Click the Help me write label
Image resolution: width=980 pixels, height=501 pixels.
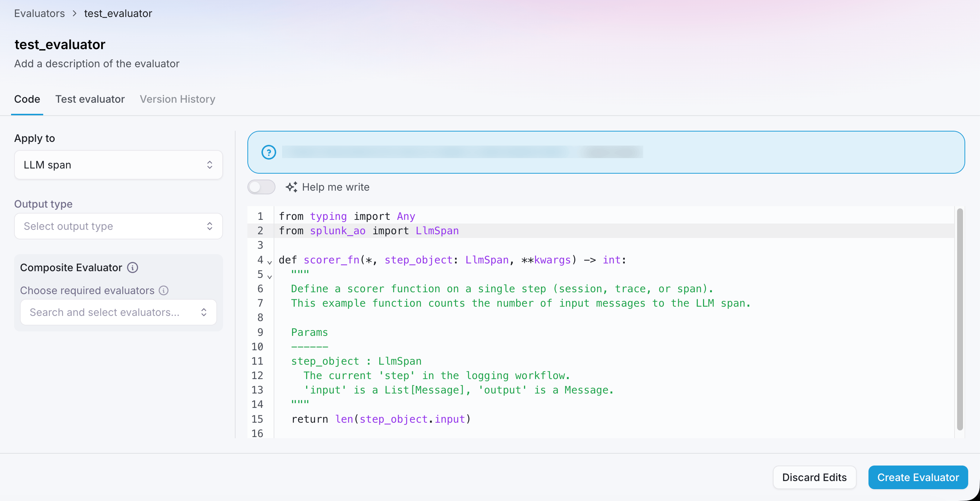click(x=336, y=187)
